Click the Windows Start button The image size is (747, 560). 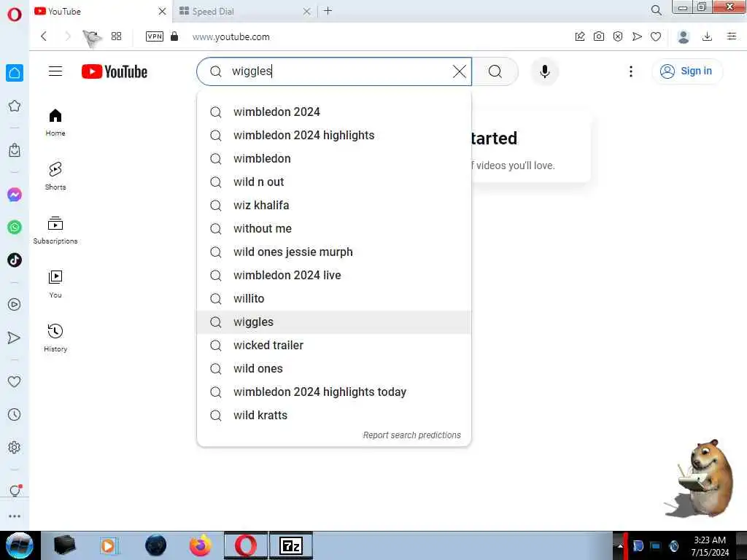coord(19,545)
